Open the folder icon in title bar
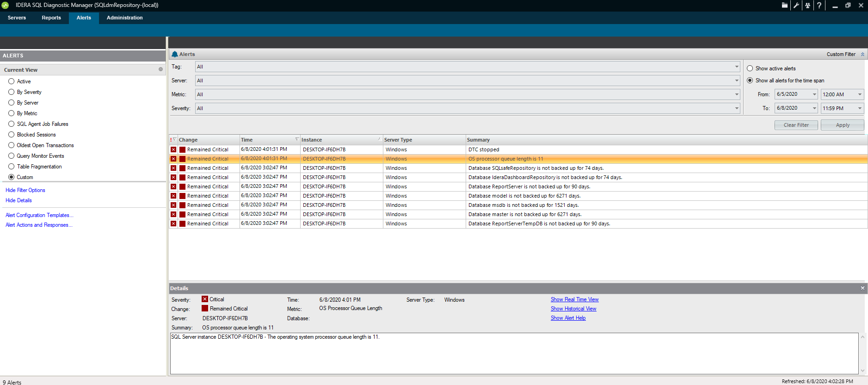The image size is (868, 385). (785, 6)
